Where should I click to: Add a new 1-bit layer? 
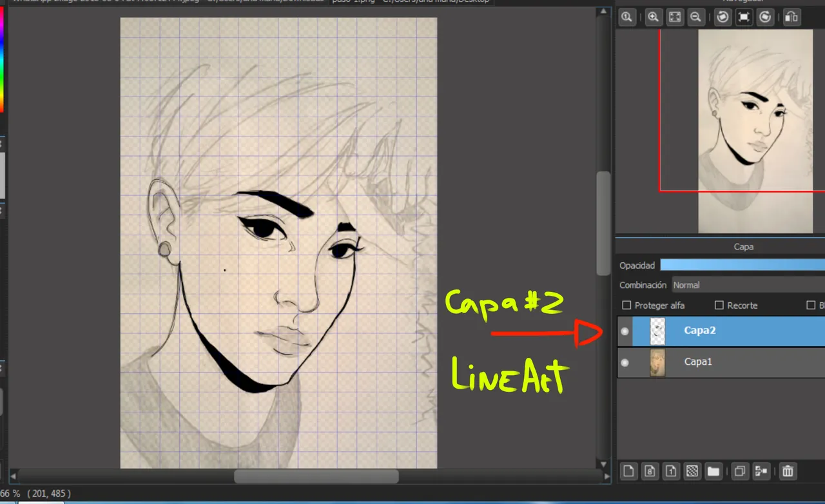point(671,471)
